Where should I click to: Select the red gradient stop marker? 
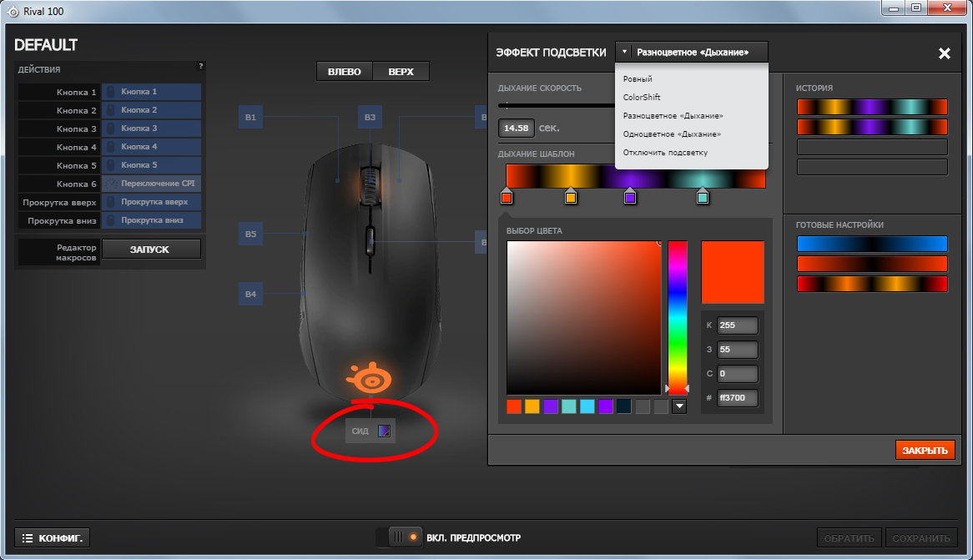point(507,198)
